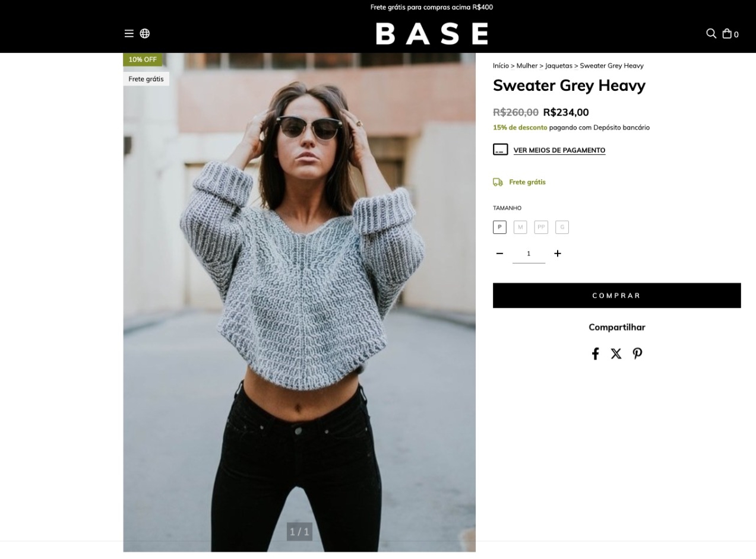
Task: Increase quantity with the plus button
Action: [557, 253]
